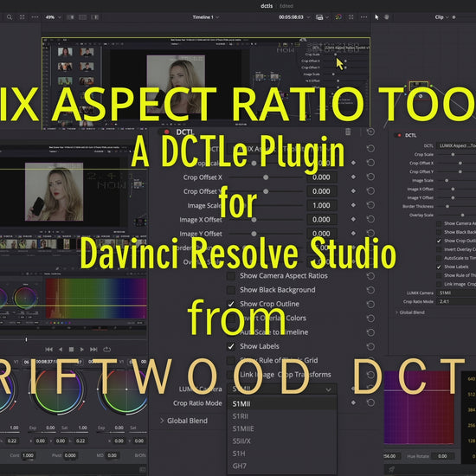
Task: Open LUMIX Camera S1MII dropdown in right panel
Action: click(x=456, y=293)
